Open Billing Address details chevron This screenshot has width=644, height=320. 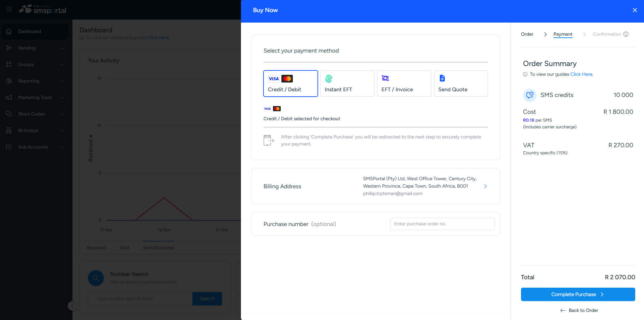(486, 186)
